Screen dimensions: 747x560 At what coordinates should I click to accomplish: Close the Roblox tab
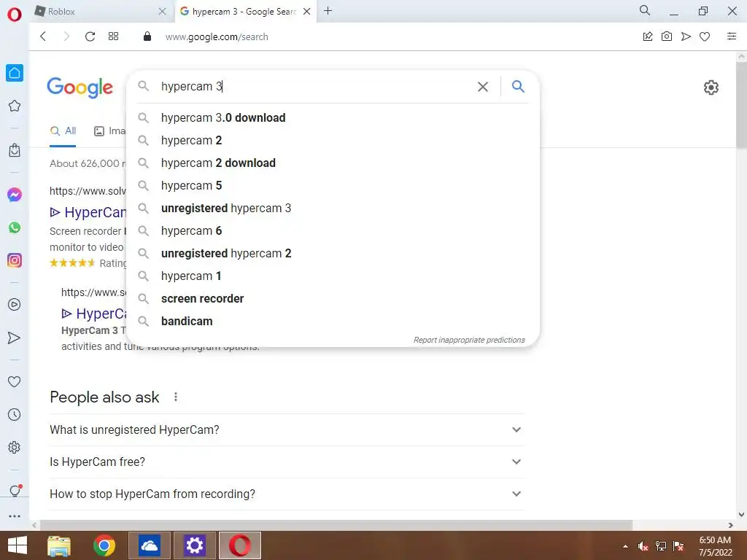click(x=163, y=12)
